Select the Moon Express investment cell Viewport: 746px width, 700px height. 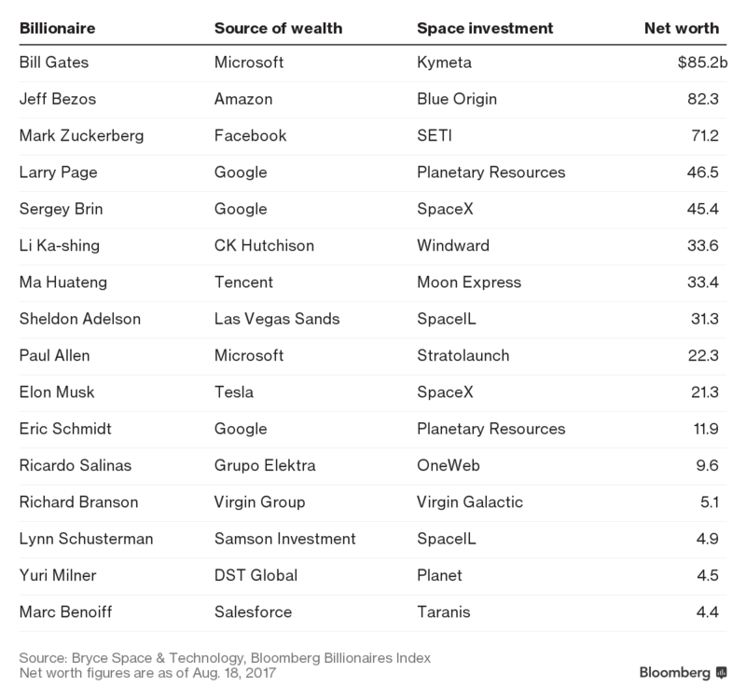(x=469, y=282)
